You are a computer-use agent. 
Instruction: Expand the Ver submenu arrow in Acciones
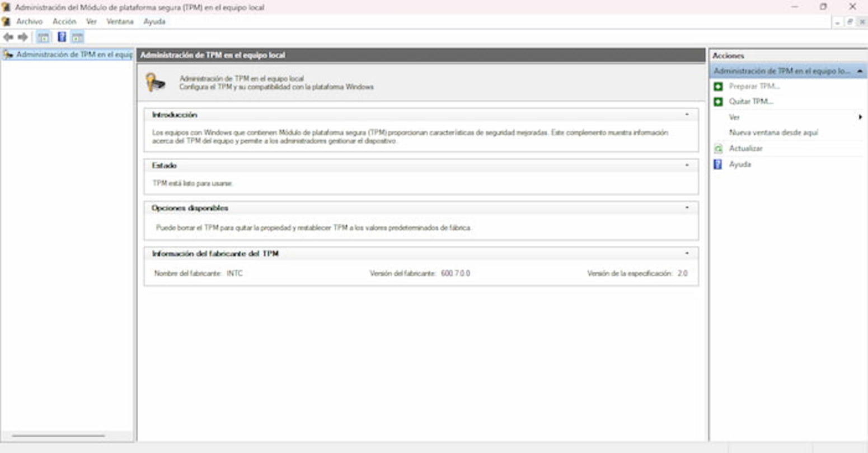860,117
